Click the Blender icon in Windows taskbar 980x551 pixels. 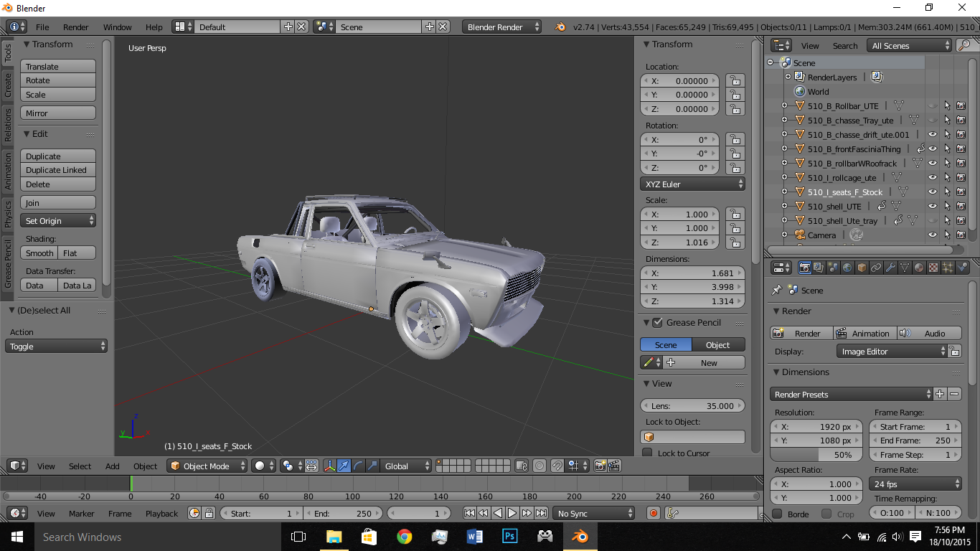(580, 536)
